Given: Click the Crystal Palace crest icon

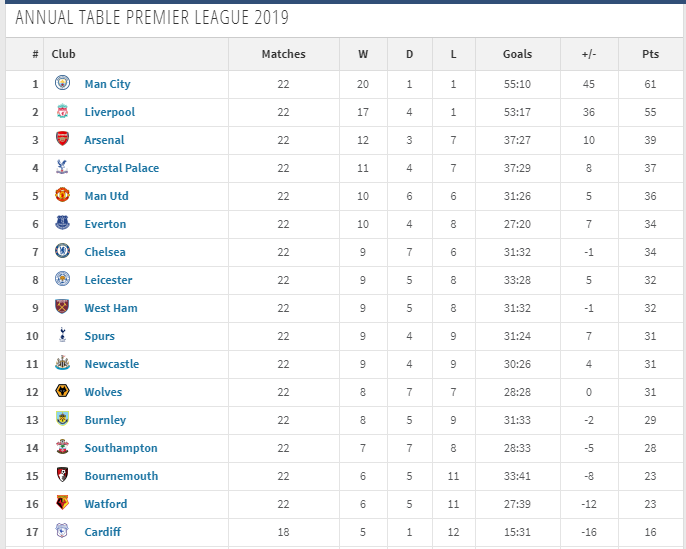Looking at the screenshot, I should (63, 167).
